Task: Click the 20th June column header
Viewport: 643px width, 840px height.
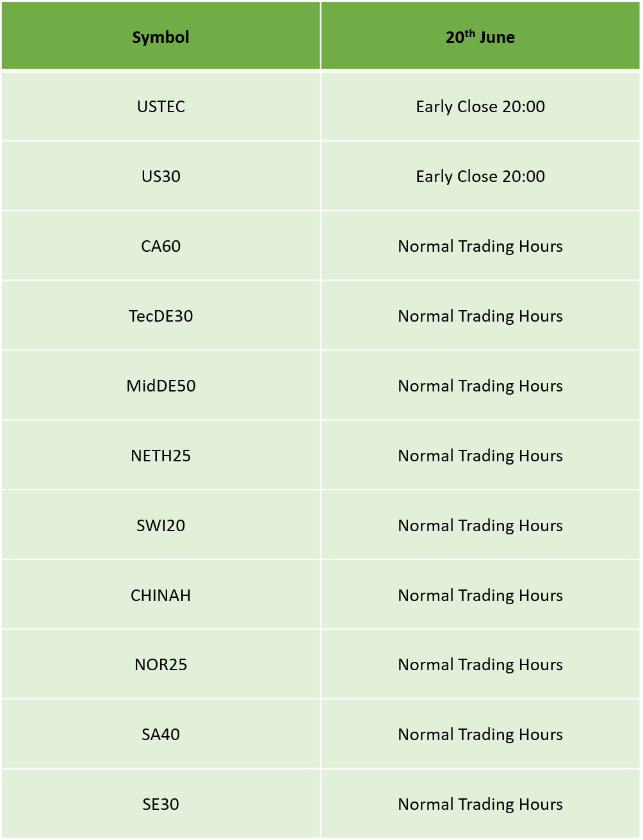Action: (x=480, y=36)
